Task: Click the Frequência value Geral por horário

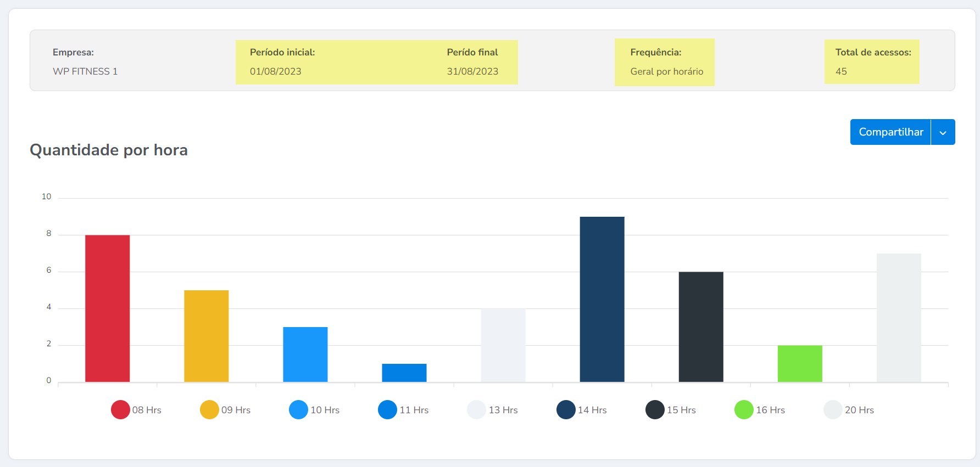Action: pyautogui.click(x=666, y=71)
